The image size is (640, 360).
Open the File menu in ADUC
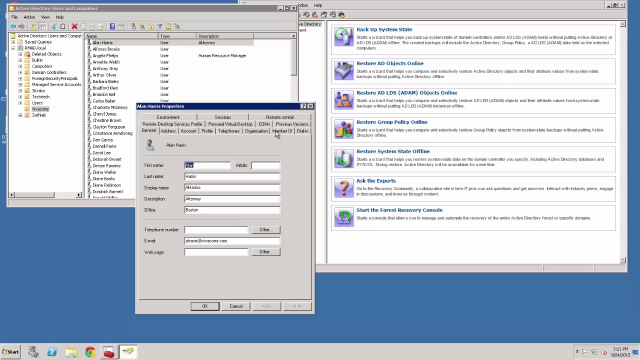click(15, 17)
